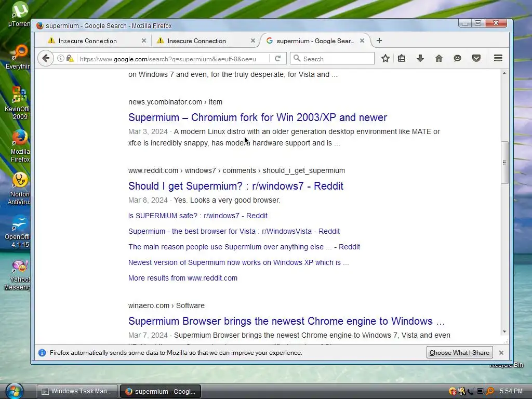Click supermium Firefox taskbar button
The image size is (532, 399).
click(x=161, y=391)
